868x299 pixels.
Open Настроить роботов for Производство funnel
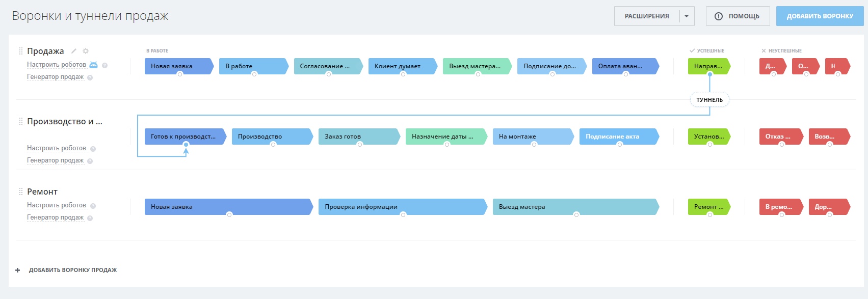57,148
